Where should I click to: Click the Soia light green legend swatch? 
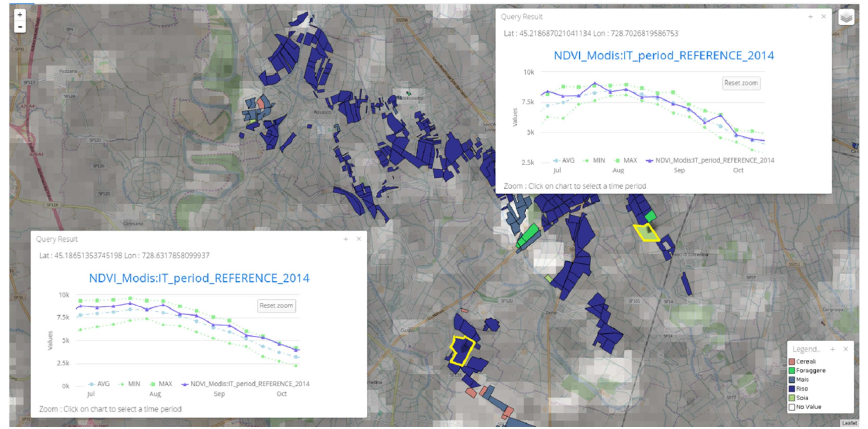click(792, 398)
